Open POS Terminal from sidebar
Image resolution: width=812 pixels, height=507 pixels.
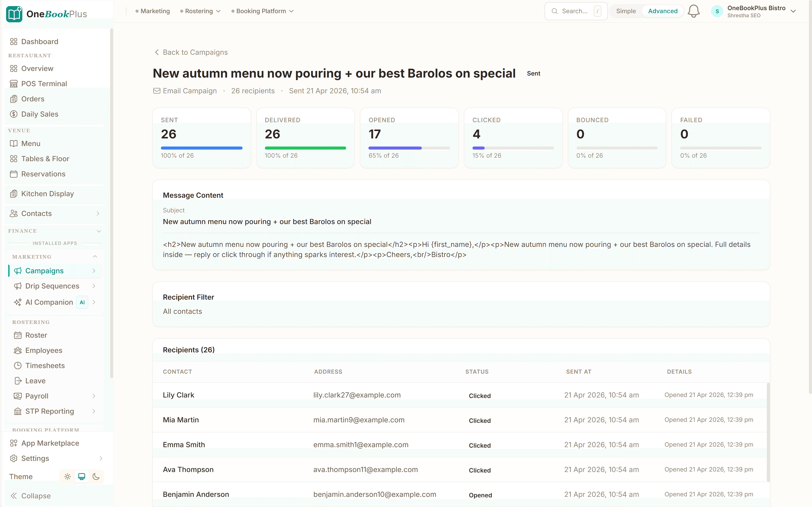[44, 83]
